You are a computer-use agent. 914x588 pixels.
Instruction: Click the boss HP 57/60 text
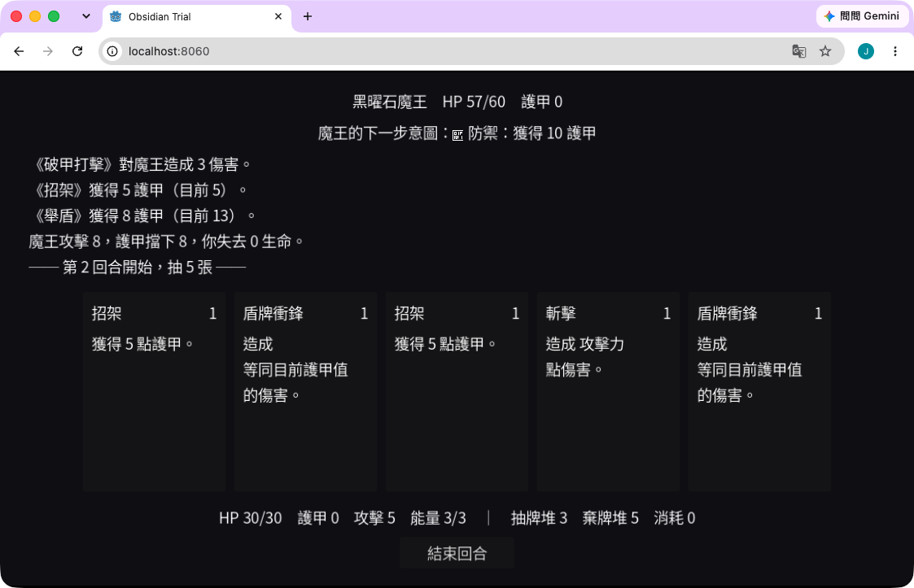pyautogui.click(x=474, y=102)
